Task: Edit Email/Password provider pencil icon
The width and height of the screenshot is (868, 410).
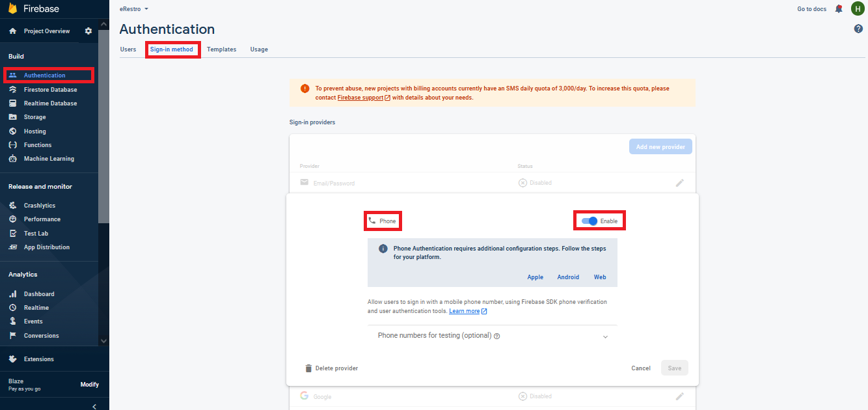Action: (x=680, y=183)
